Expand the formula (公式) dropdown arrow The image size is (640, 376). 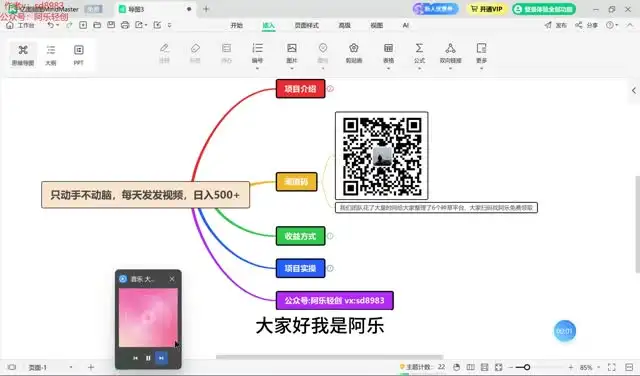tap(419, 69)
